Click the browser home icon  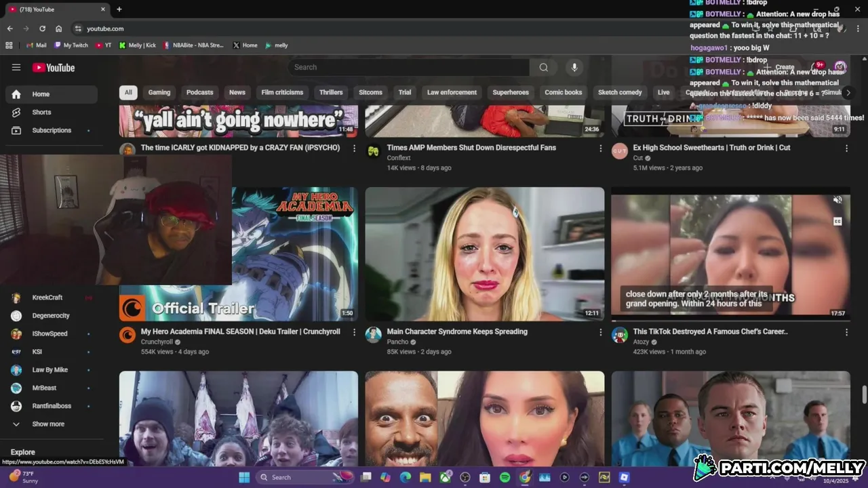pyautogui.click(x=58, y=28)
